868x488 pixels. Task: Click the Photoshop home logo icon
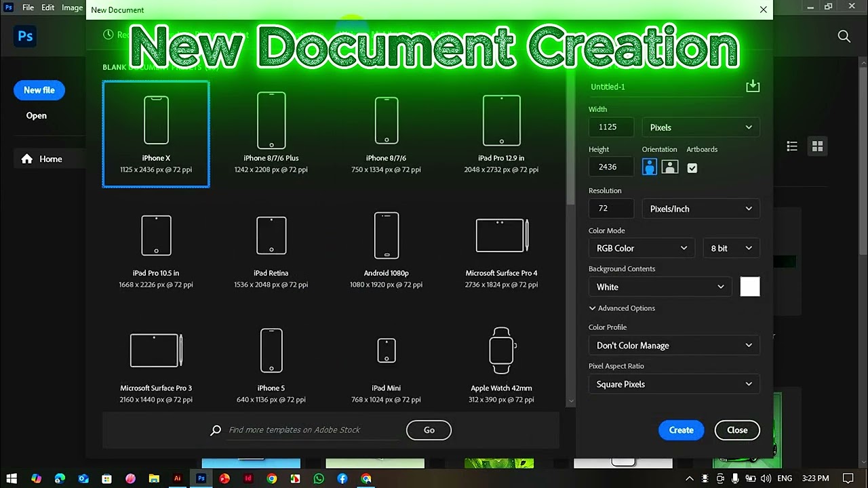(26, 37)
